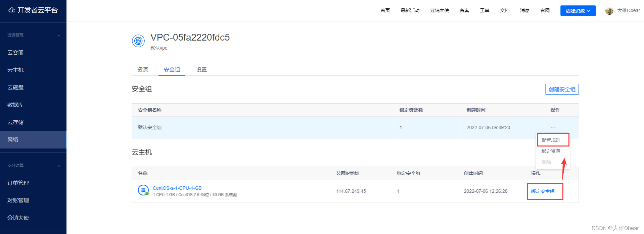The height and width of the screenshot is (234, 644).
Task: Click the CentOS server instance icon
Action: point(143,190)
